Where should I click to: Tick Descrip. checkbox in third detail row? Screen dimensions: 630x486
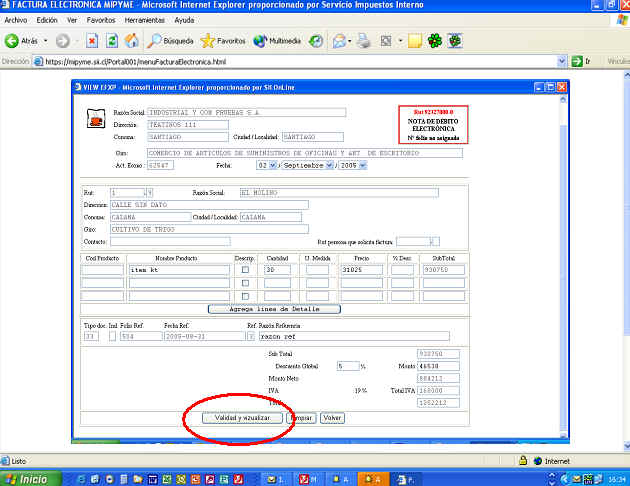[245, 296]
